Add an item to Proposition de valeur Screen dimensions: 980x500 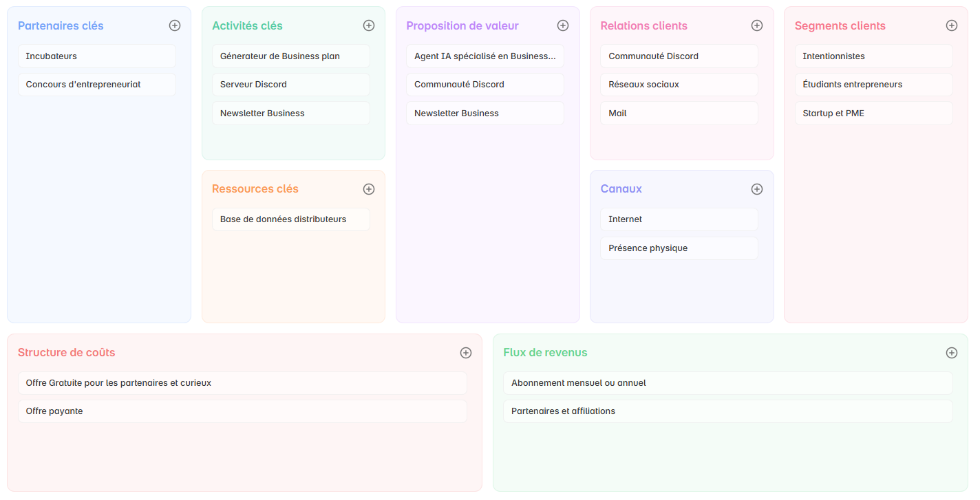tap(563, 25)
